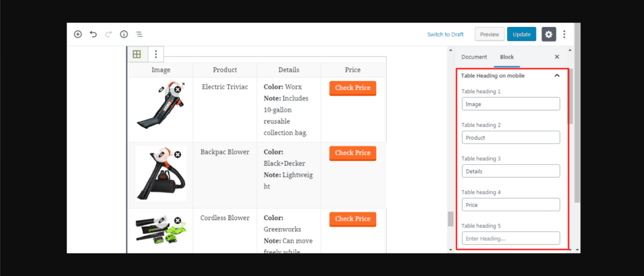
Task: Edit Table heading 2 field containing Product
Action: [x=511, y=138]
